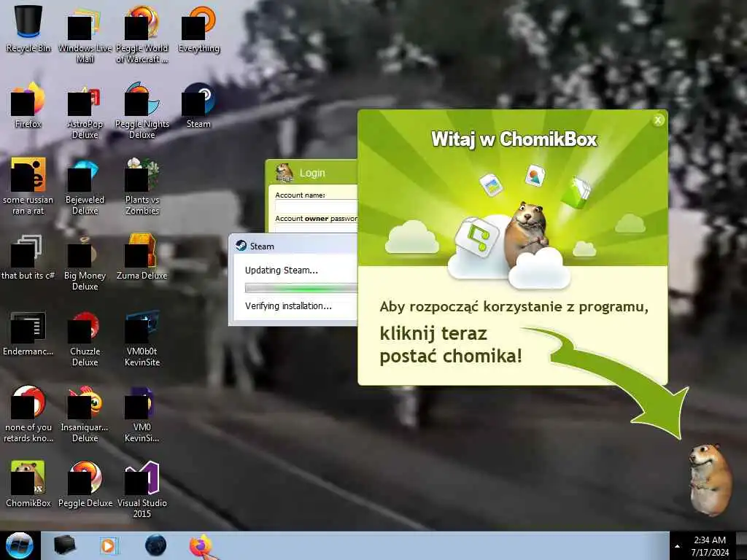Viewport: 747px width, 560px height.
Task: Select the 'some russian ran a rat' icon
Action: pos(28,186)
